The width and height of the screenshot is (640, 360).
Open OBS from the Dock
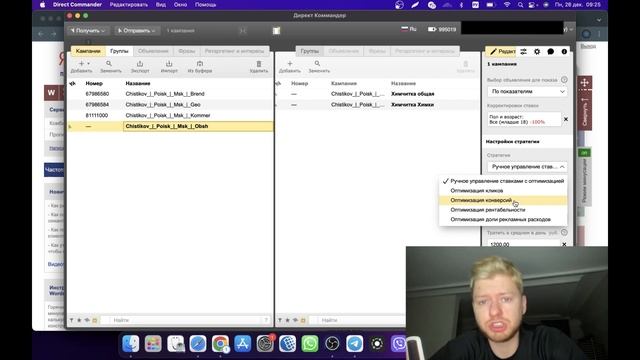tap(332, 344)
